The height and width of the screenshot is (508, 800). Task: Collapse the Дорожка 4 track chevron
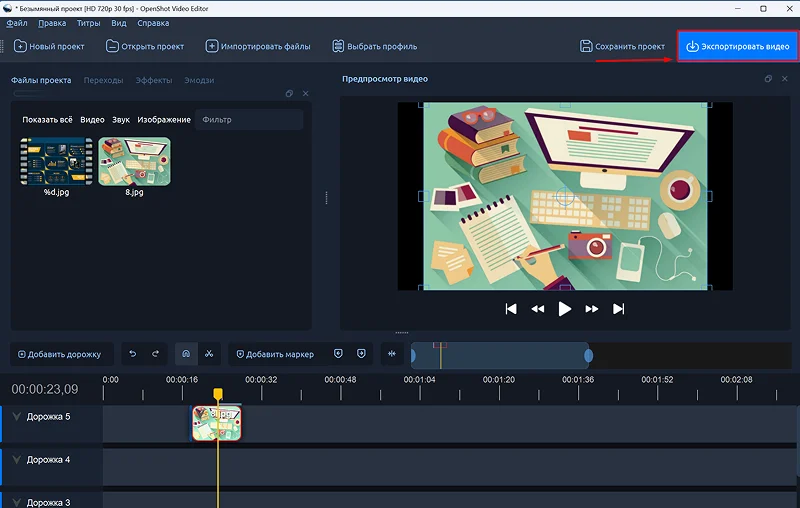16,460
